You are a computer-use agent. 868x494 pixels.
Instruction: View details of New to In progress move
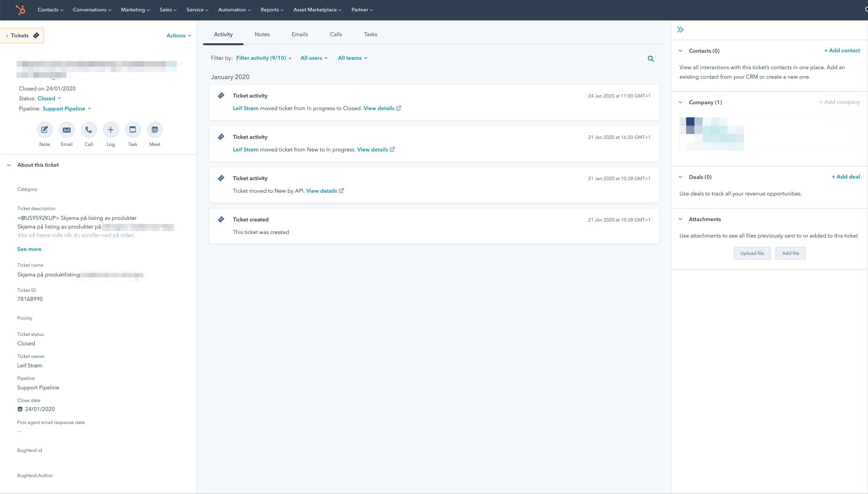373,149
